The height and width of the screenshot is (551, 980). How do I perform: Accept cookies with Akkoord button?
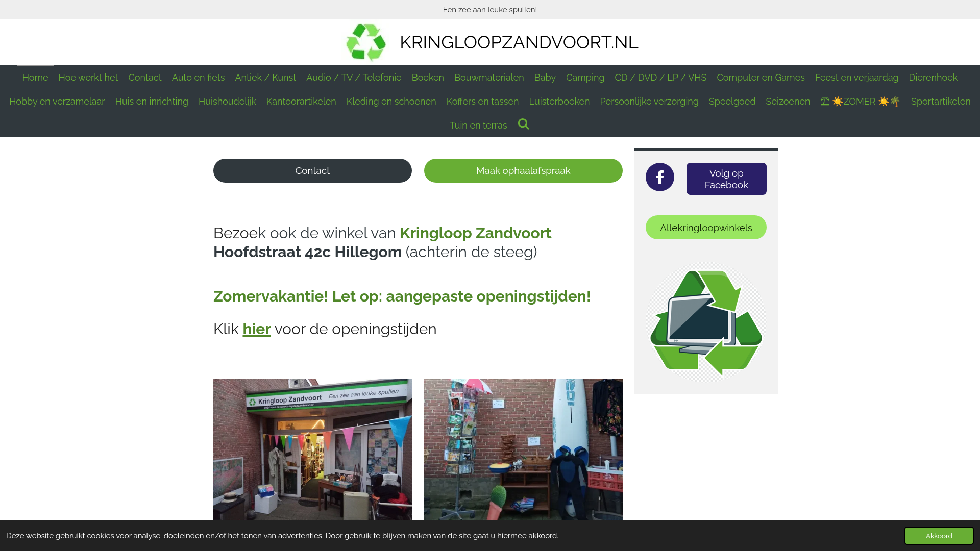[939, 536]
